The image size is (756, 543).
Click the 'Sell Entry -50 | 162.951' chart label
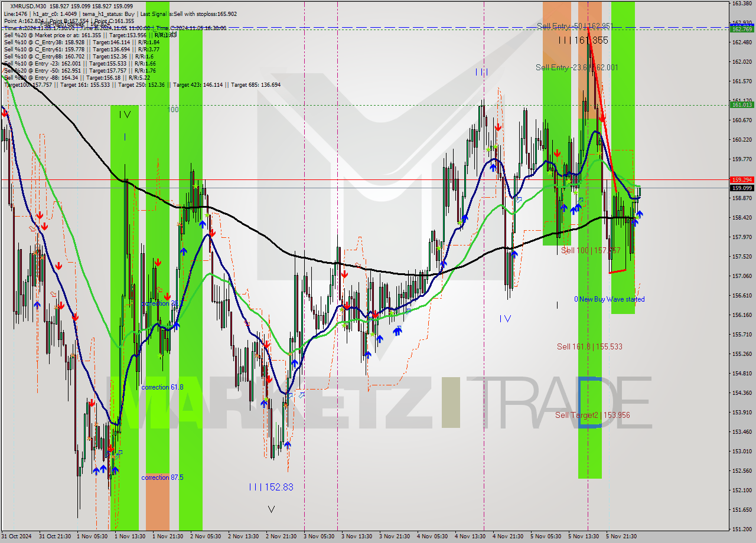pos(575,26)
